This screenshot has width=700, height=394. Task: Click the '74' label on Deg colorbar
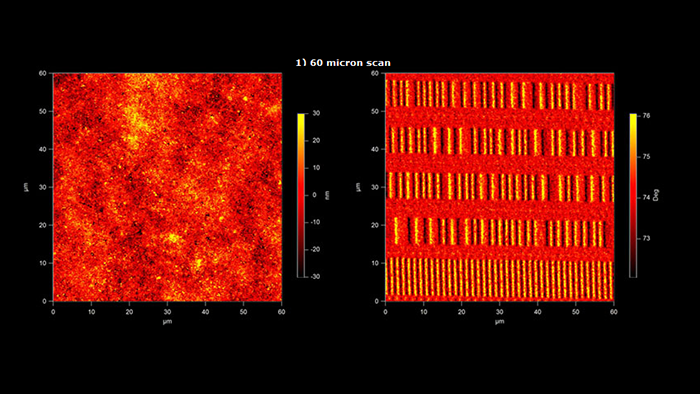646,197
